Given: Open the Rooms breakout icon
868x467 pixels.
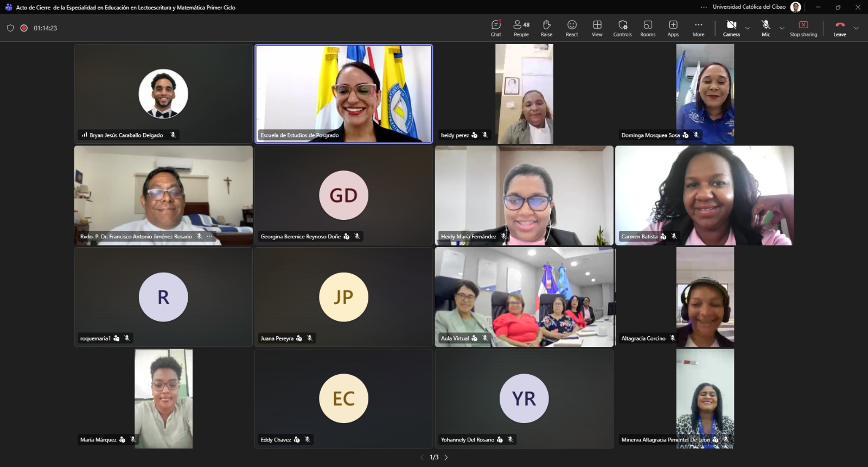Looking at the screenshot, I should point(648,28).
